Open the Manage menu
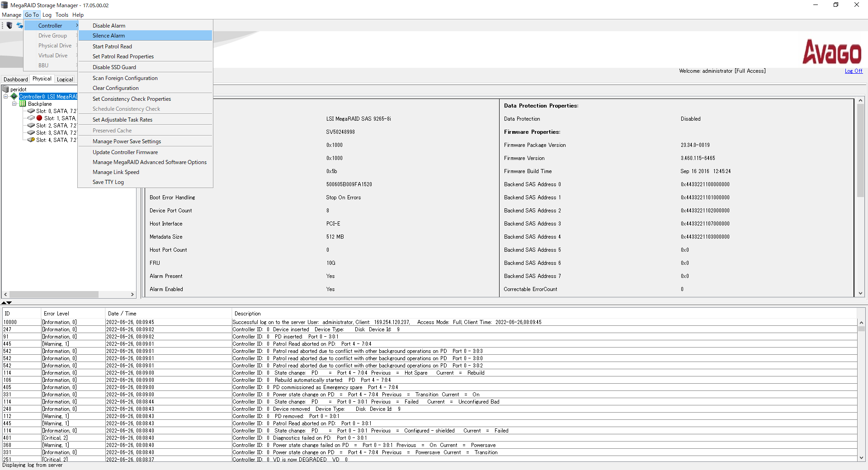The width and height of the screenshot is (868, 470). (11, 14)
